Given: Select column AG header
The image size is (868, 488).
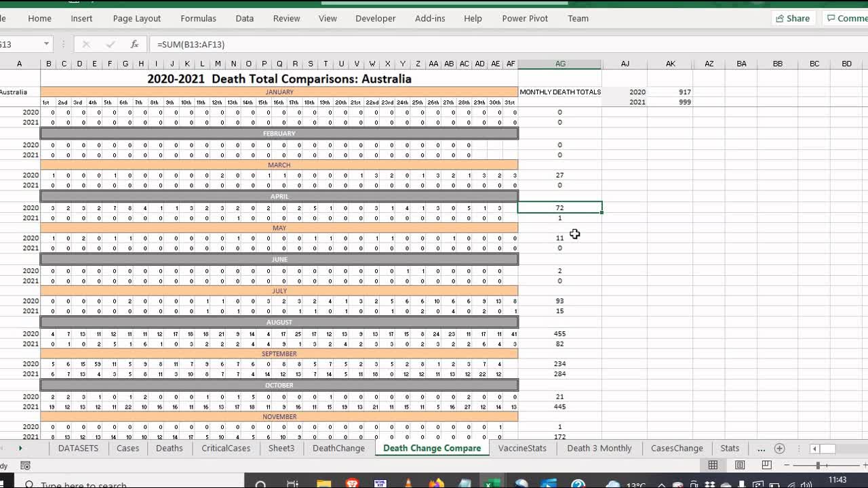Looking at the screenshot, I should (560, 64).
